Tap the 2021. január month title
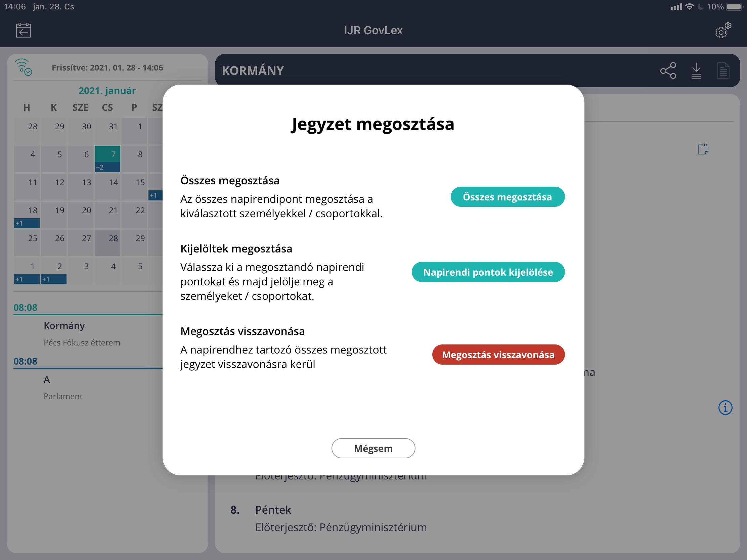This screenshot has height=560, width=747. point(107,91)
